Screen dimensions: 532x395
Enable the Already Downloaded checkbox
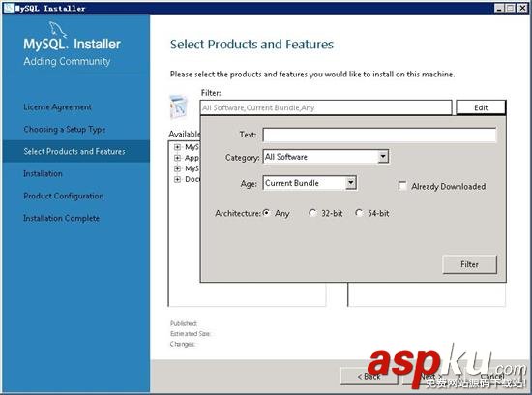402,186
